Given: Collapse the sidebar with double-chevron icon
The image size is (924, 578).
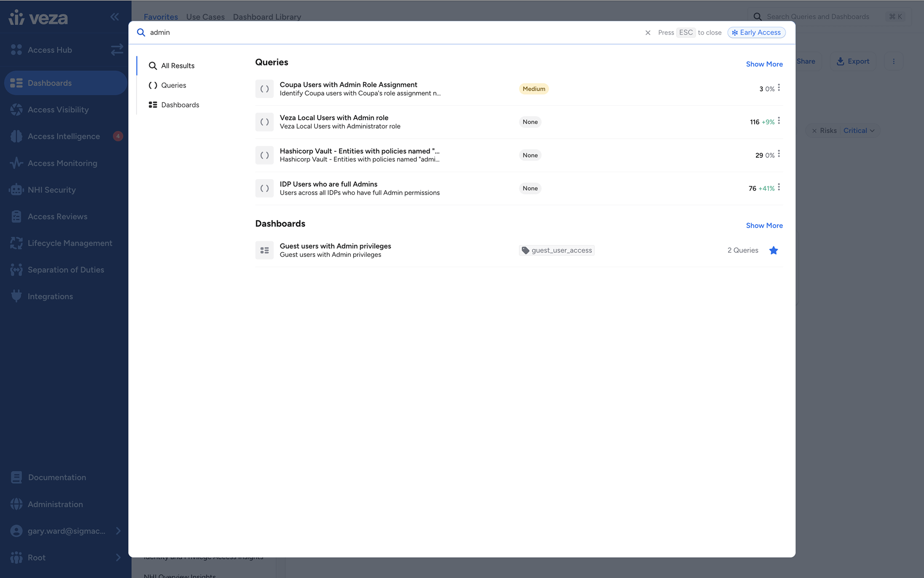Looking at the screenshot, I should click(x=115, y=17).
